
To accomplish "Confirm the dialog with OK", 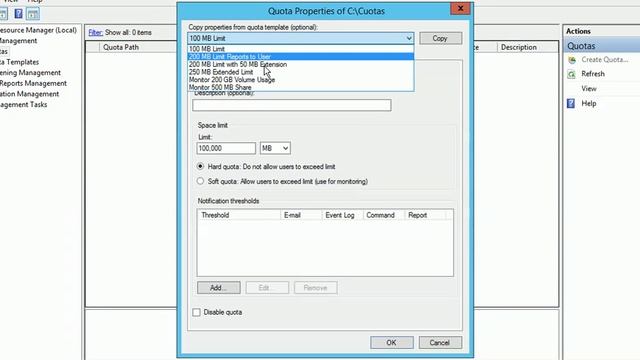I will [x=391, y=342].
